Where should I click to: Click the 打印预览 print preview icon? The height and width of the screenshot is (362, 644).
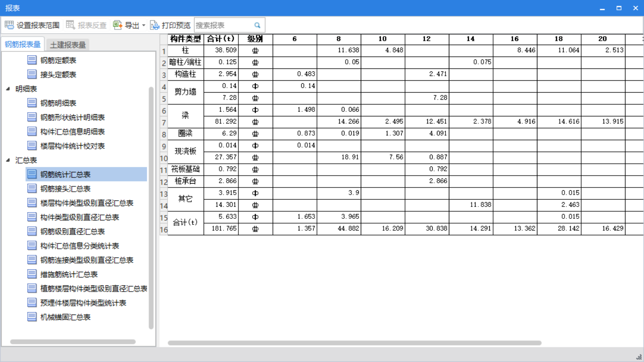click(x=155, y=25)
